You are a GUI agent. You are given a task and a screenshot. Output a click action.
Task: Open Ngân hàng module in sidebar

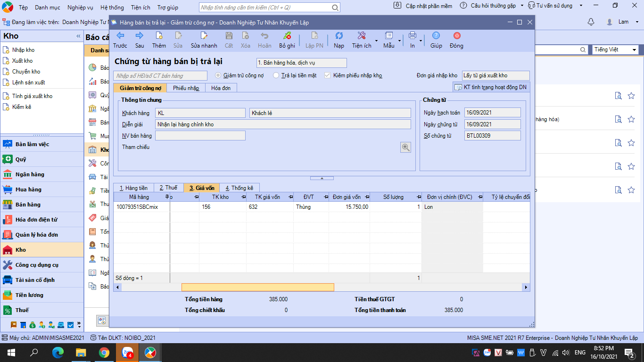pos(42,174)
